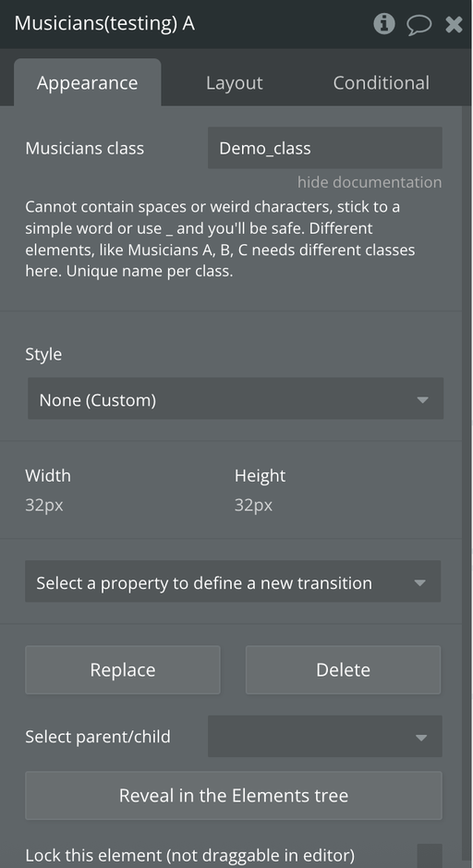Open the Select parent/child dropdown

(325, 736)
